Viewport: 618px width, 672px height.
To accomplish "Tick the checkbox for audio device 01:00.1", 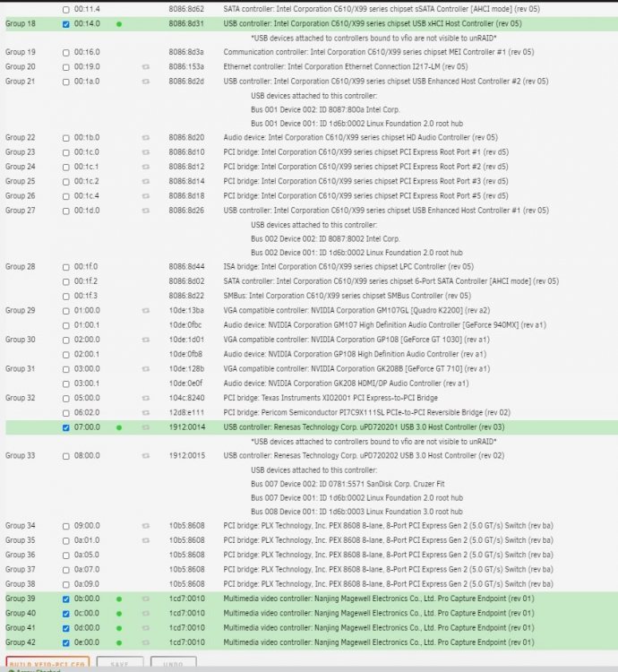I will point(66,325).
